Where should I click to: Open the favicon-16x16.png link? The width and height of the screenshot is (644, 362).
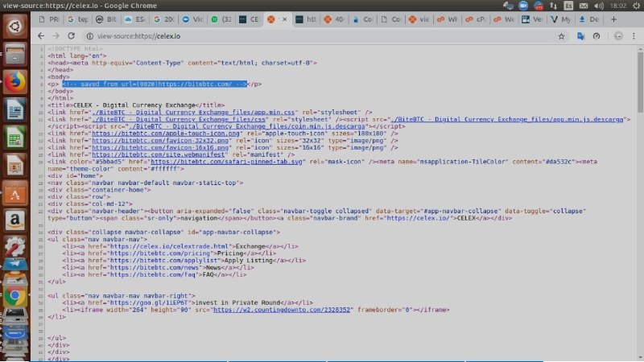[160, 147]
